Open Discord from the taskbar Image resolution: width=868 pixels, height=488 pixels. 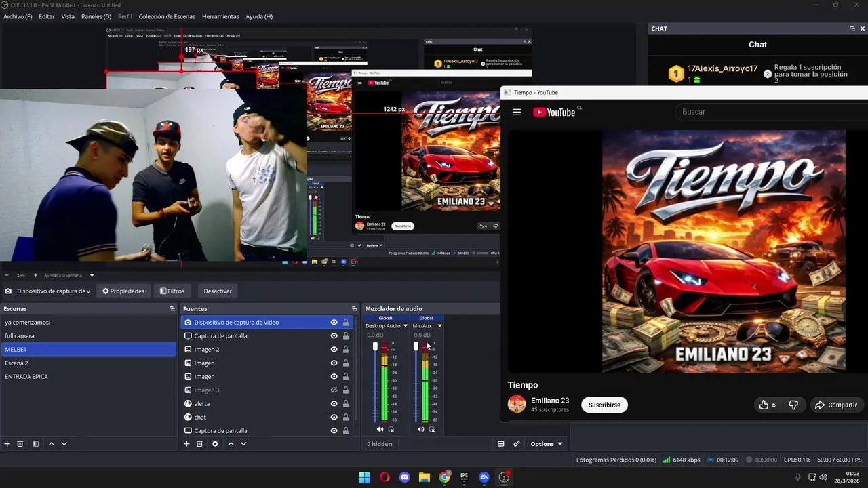405,477
